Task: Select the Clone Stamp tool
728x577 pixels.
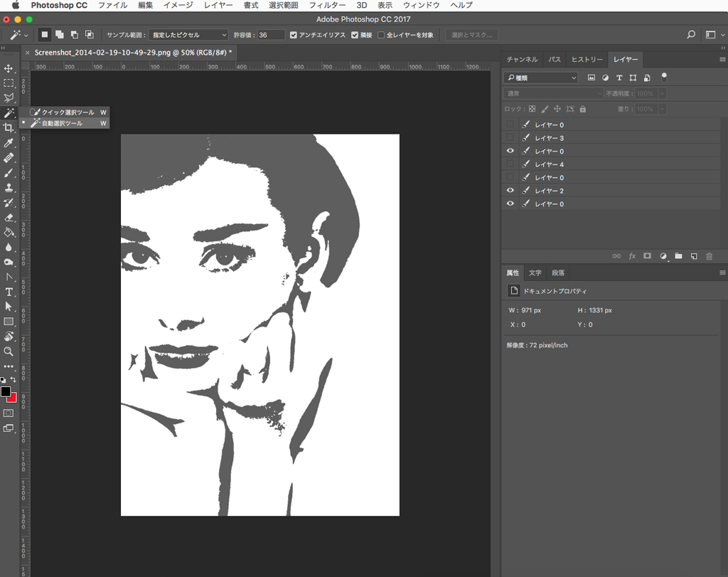Action: tap(9, 188)
